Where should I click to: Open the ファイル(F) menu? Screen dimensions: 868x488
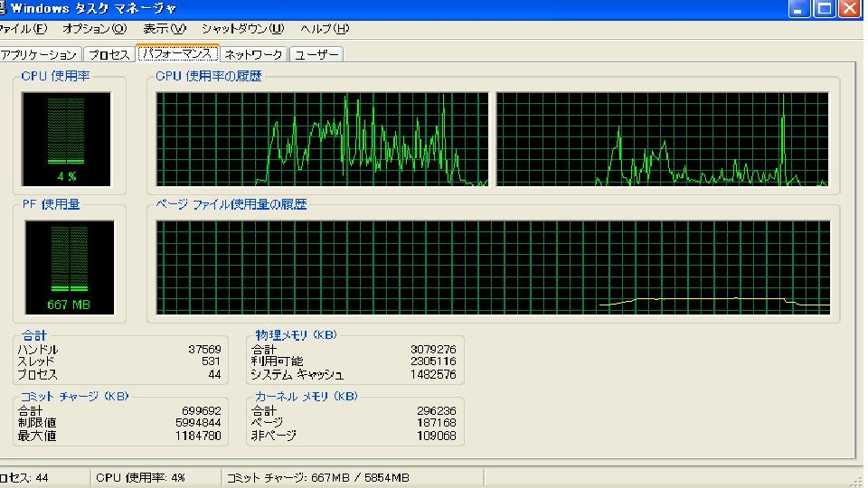[24, 29]
